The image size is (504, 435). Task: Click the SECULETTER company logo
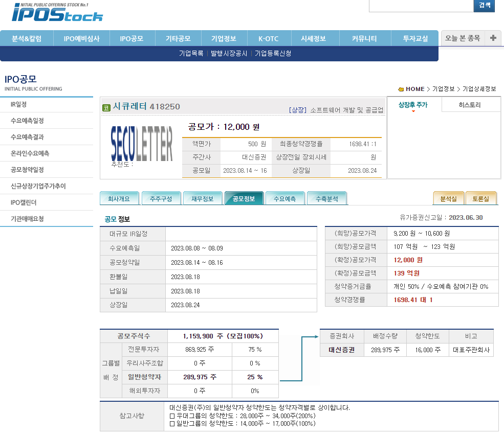pyautogui.click(x=141, y=143)
